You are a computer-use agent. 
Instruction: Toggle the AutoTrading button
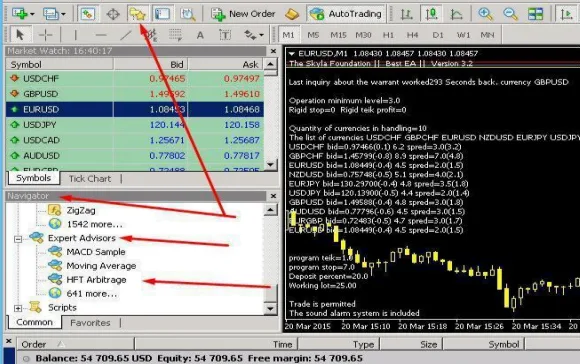(x=346, y=14)
